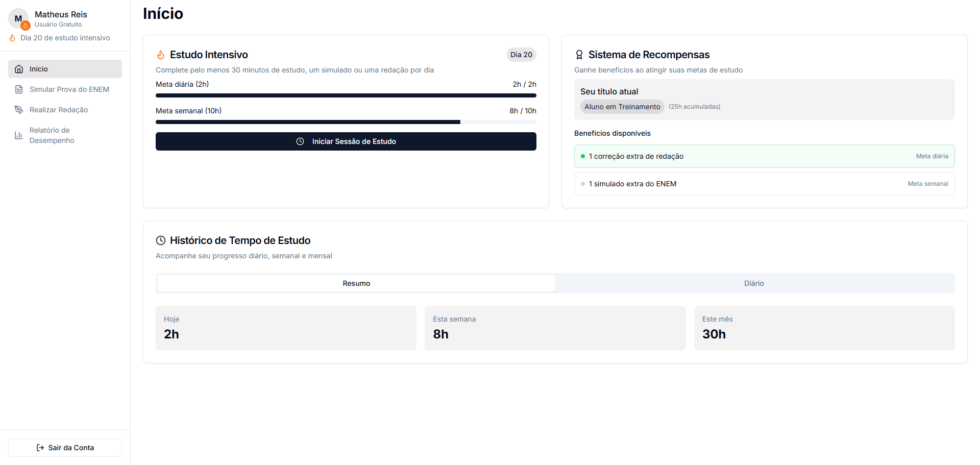
Task: Click the Matheus Reis user name
Action: tap(61, 14)
